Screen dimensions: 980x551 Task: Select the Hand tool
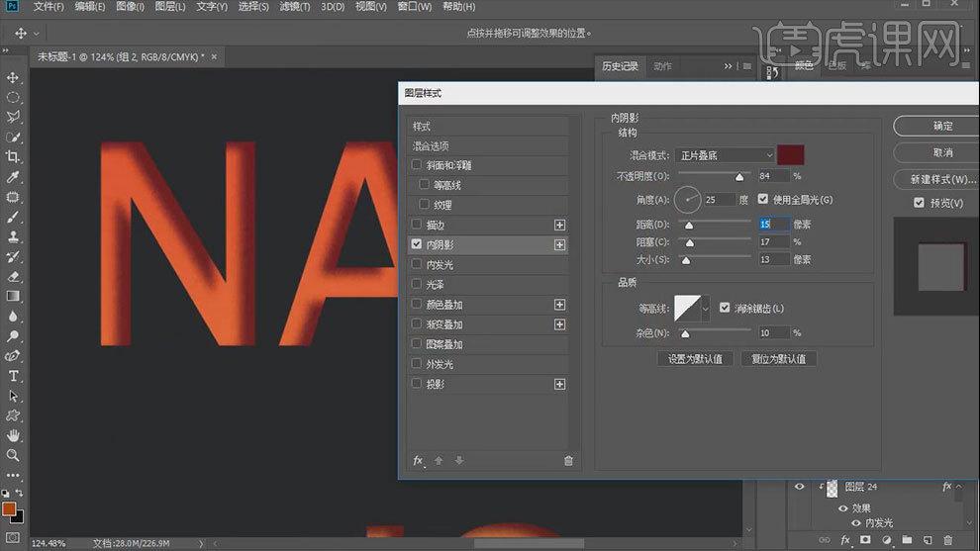[x=13, y=435]
